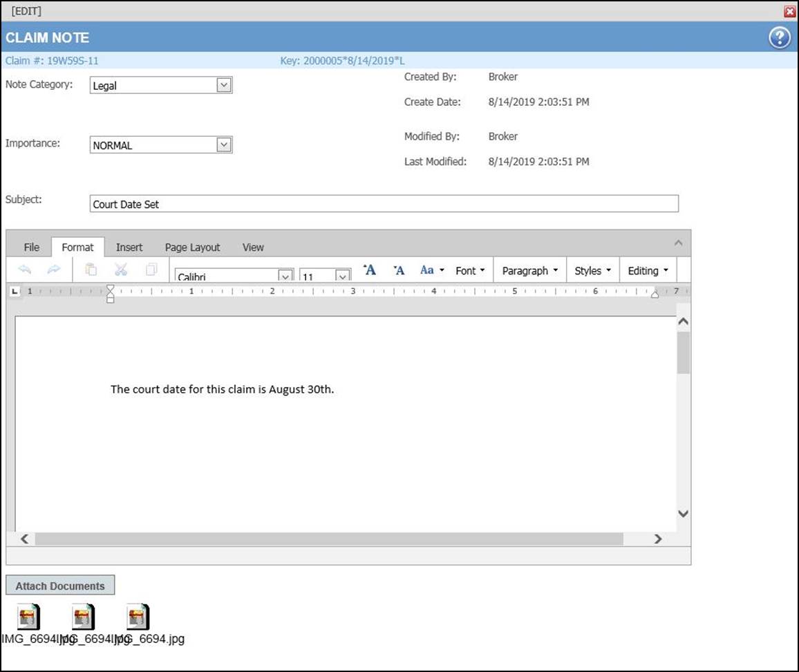Click the Attach Documents button
The image size is (799, 672).
(x=60, y=586)
